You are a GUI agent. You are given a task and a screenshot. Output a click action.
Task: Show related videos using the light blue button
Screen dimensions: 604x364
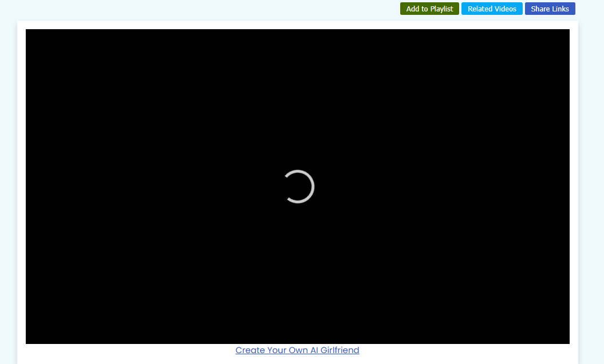coord(492,9)
